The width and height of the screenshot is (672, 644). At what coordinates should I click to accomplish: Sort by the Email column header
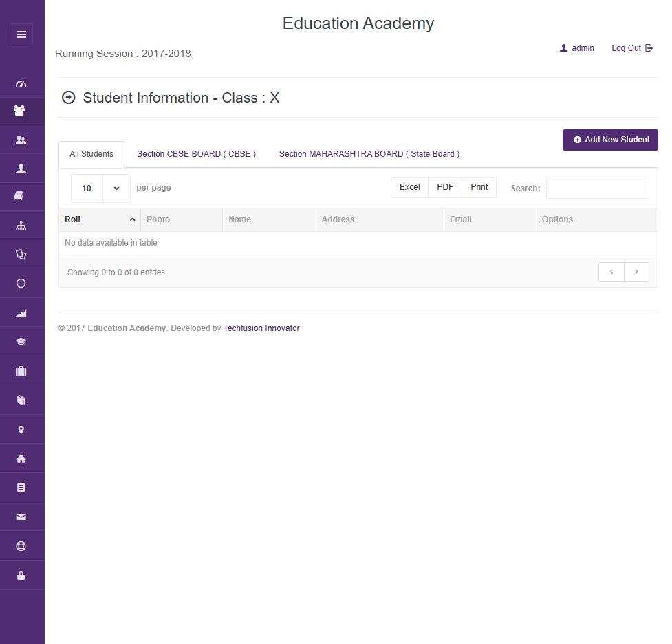490,219
